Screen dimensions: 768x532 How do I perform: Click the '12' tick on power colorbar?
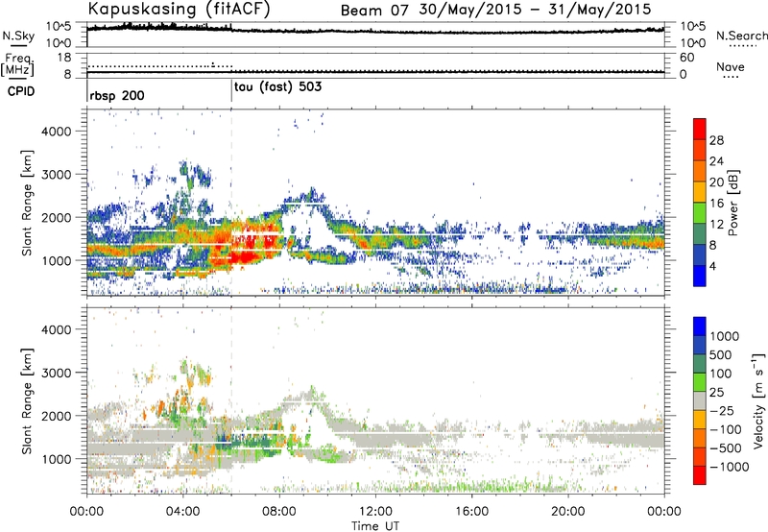pyautogui.click(x=716, y=225)
